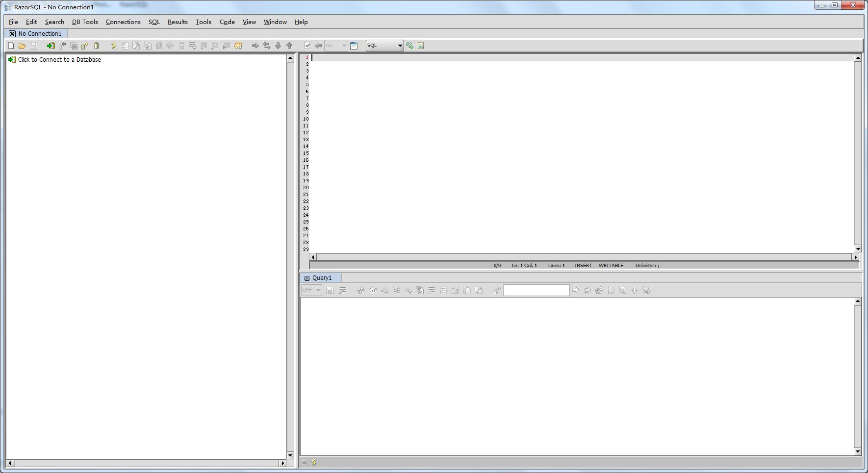Click the search field in results toolbar
868x473 pixels.
coord(536,290)
